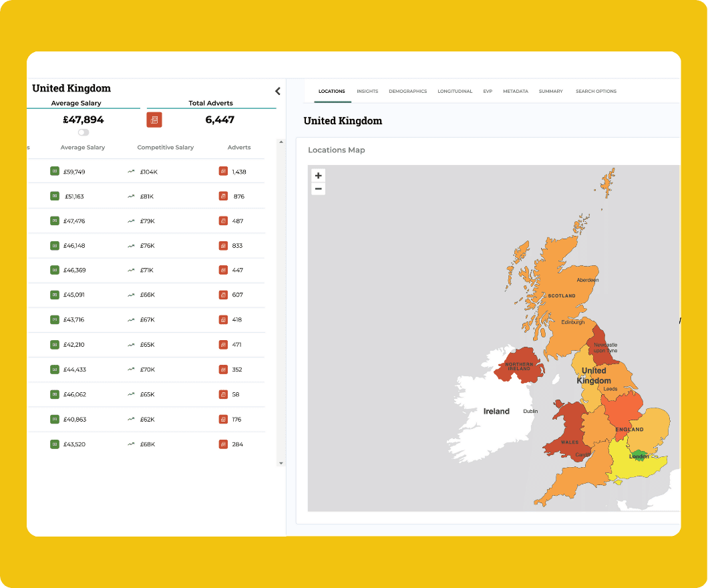Switch to the Insights tab
The height and width of the screenshot is (588, 708).
(x=367, y=92)
